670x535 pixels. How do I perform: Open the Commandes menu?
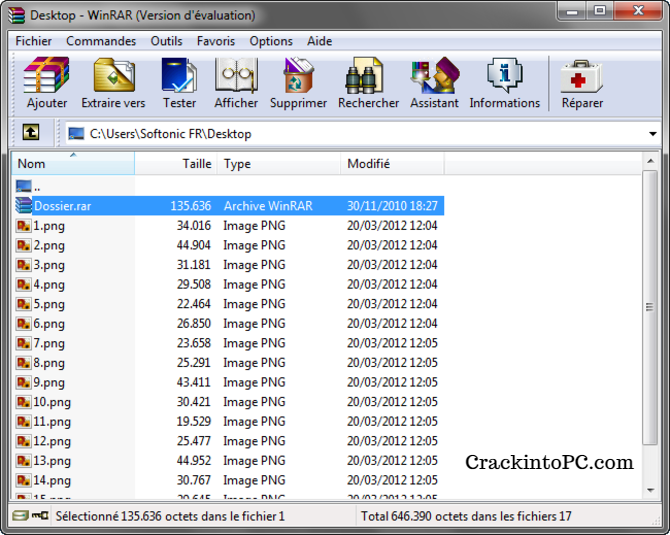[101, 41]
